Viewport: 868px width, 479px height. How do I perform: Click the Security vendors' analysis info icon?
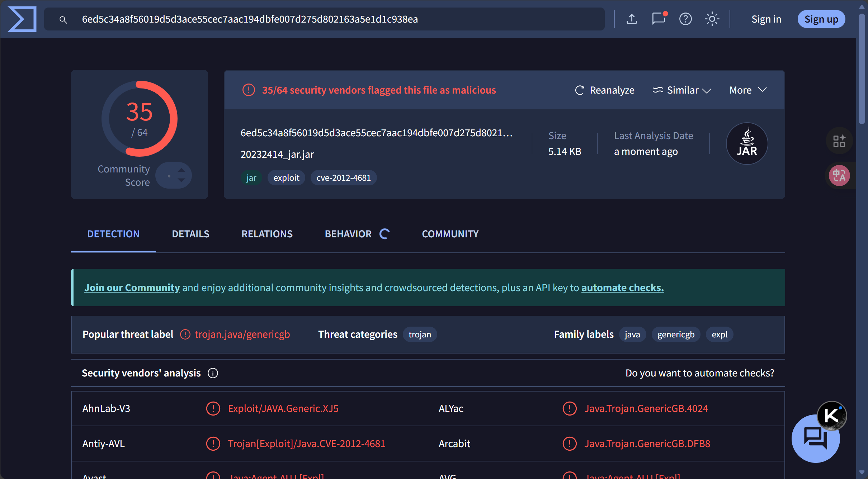pos(213,373)
